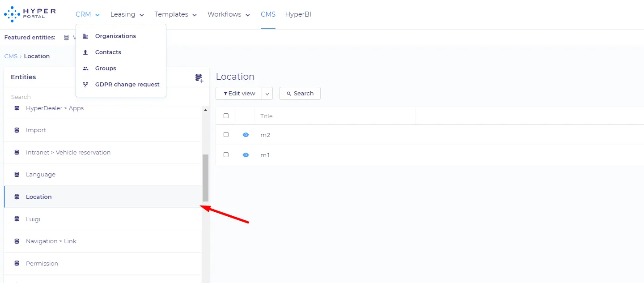Viewport: 644px width, 283px height.
Task: Select GDPR change request menu item
Action: [121, 85]
